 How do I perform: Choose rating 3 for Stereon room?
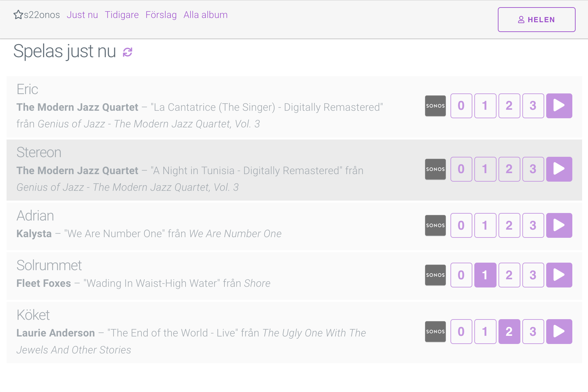pos(533,169)
